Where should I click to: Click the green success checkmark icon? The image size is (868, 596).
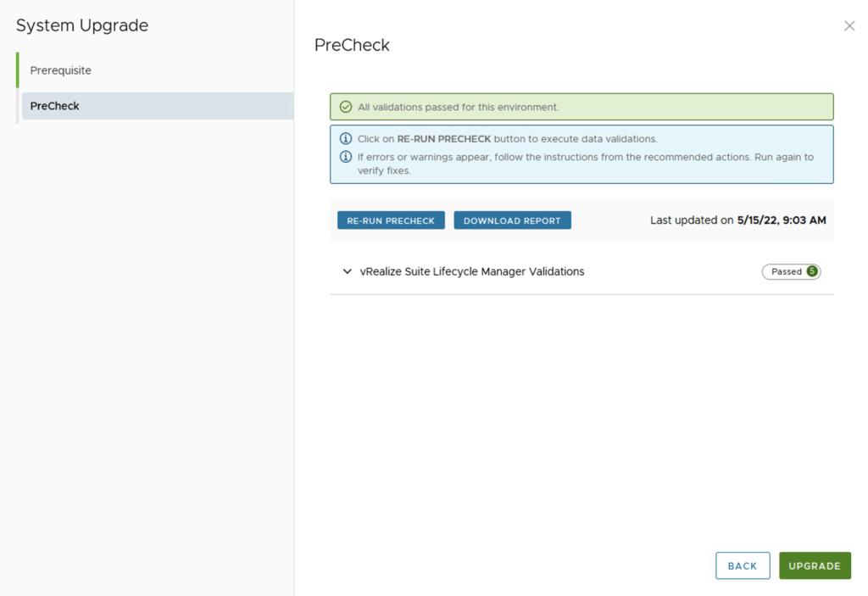(345, 107)
